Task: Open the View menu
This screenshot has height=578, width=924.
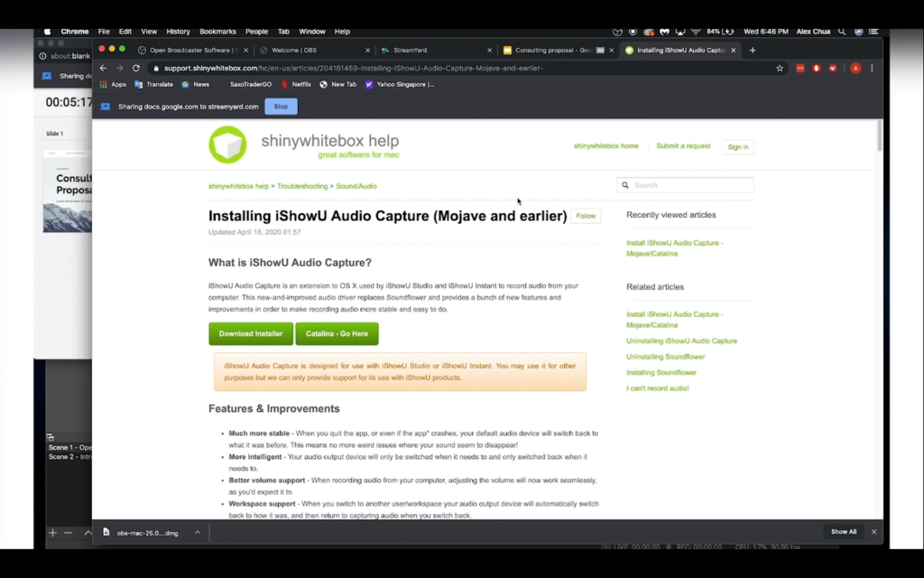Action: tap(149, 32)
